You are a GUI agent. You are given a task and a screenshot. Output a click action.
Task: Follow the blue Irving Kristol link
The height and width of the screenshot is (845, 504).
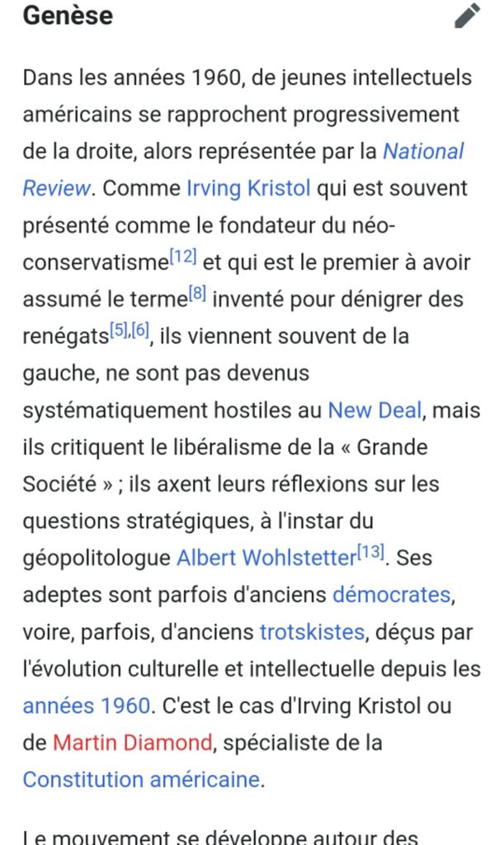click(248, 188)
